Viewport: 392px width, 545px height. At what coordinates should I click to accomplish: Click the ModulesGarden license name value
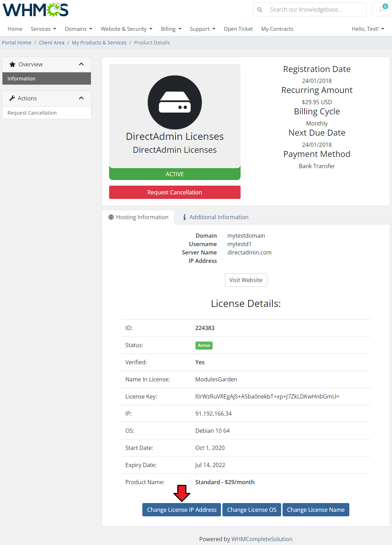click(x=216, y=379)
